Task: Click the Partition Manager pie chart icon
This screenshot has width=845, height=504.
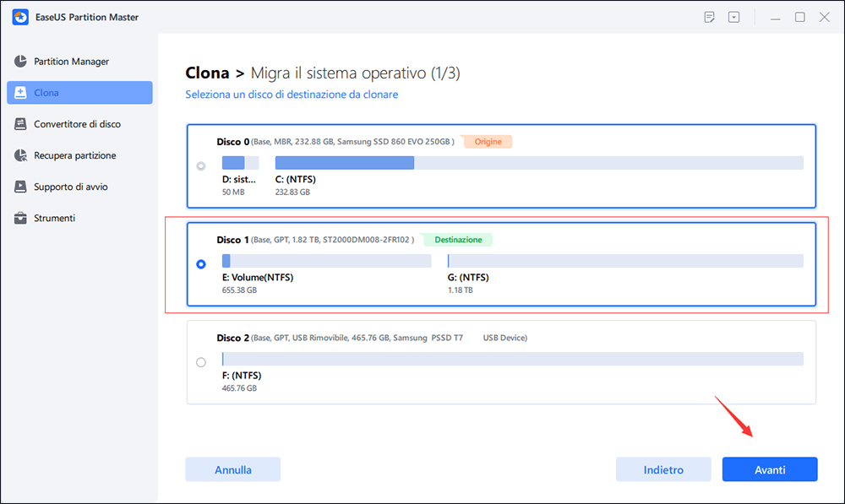Action: tap(20, 62)
